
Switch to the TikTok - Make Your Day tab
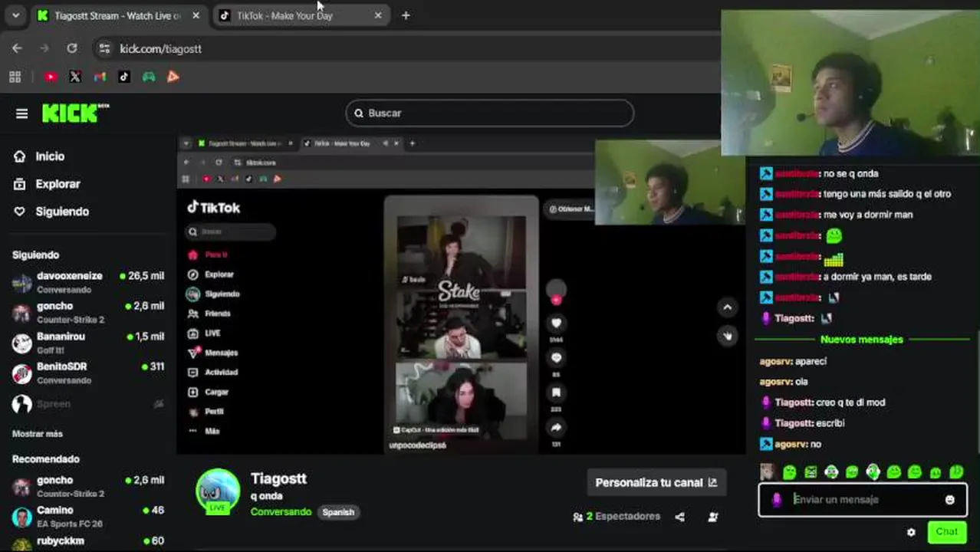pyautogui.click(x=301, y=15)
